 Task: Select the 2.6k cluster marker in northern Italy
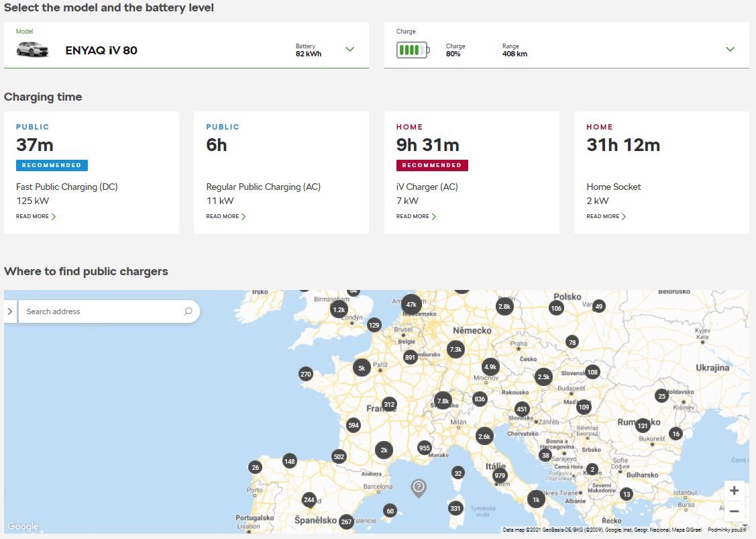[484, 436]
